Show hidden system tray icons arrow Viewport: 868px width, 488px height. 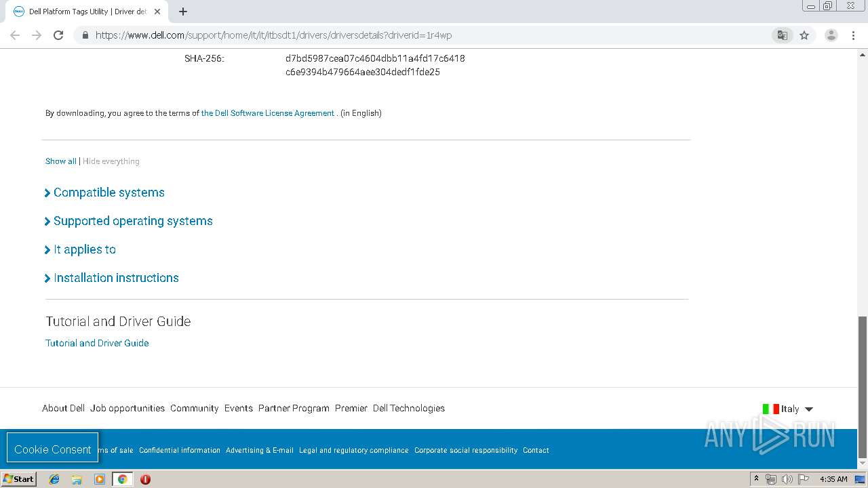pos(756,479)
